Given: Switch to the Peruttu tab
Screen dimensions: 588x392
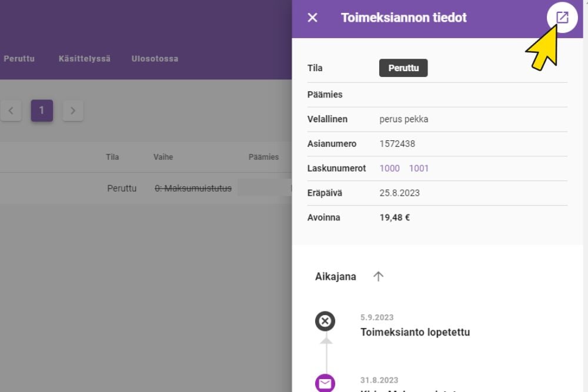Looking at the screenshot, I should click(19, 59).
